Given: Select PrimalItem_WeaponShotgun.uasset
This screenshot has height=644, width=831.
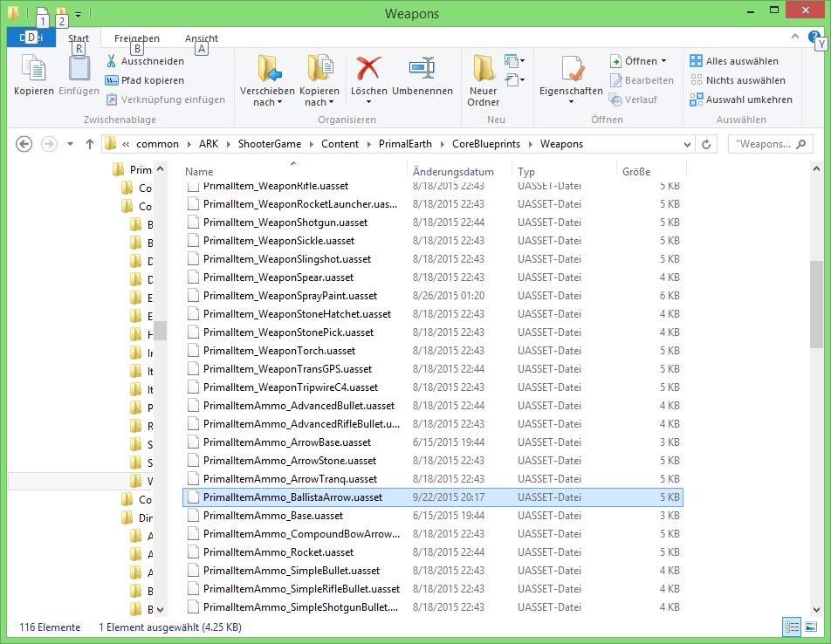Looking at the screenshot, I should 432,223.
